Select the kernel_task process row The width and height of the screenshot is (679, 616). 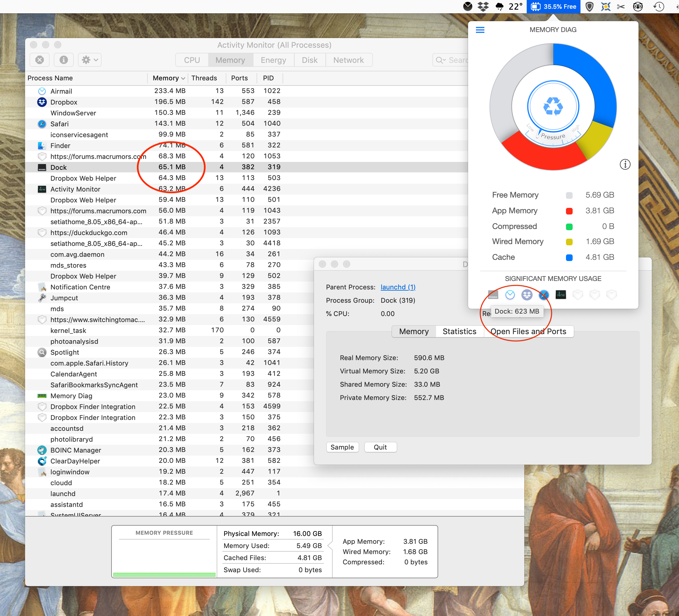170,331
